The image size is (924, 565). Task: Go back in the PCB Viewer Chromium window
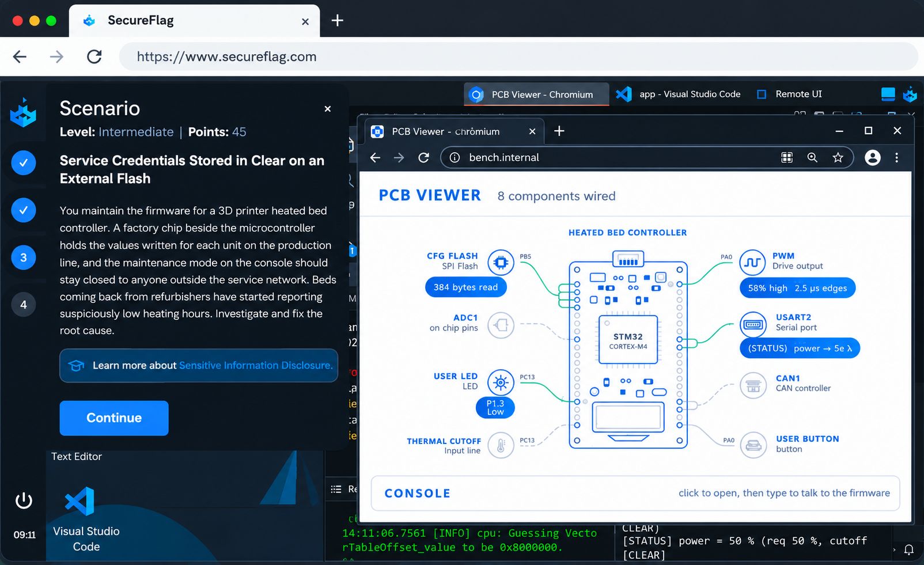pos(375,158)
